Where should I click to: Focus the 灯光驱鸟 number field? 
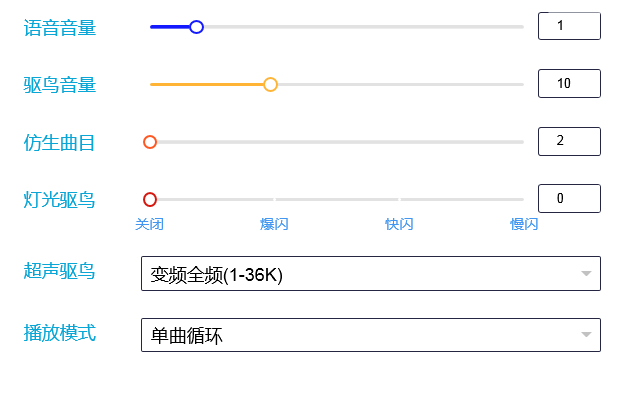[569, 198]
